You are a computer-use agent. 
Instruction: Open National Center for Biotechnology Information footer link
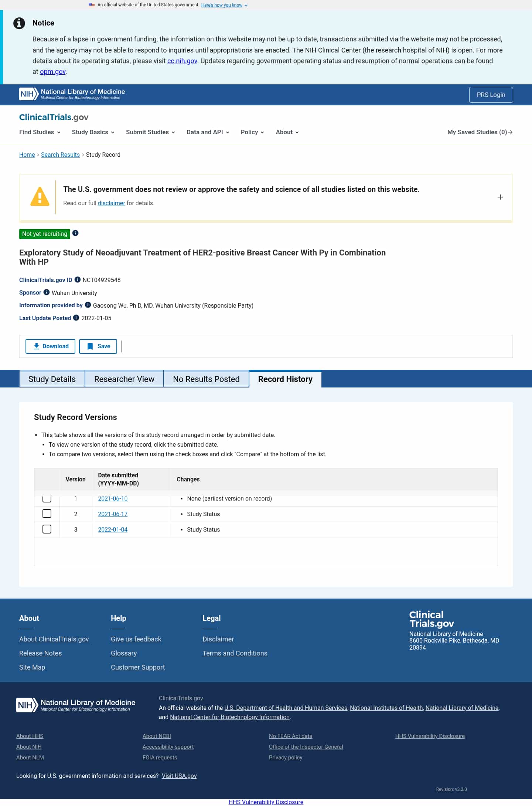(230, 717)
